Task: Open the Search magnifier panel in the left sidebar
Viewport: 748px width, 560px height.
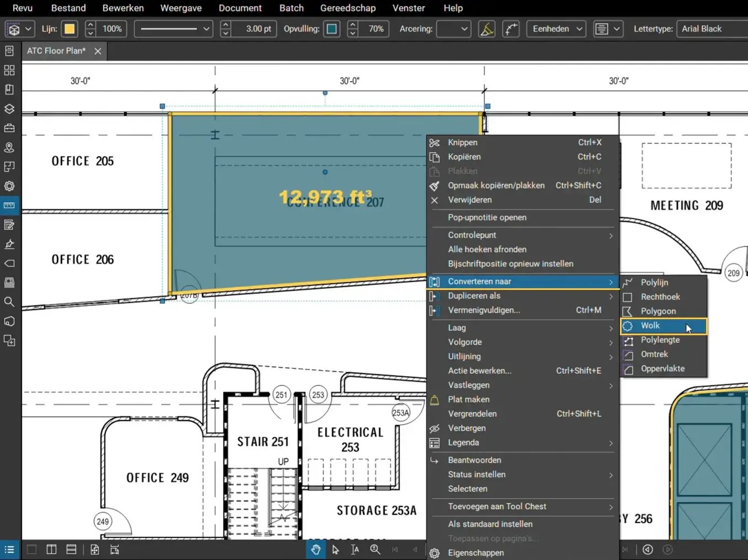Action: 9,302
